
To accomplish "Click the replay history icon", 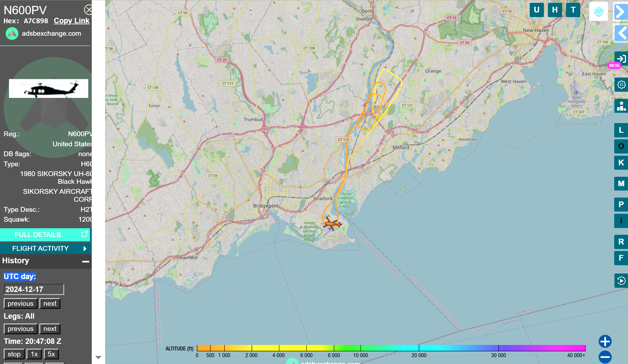I will coord(621,281).
